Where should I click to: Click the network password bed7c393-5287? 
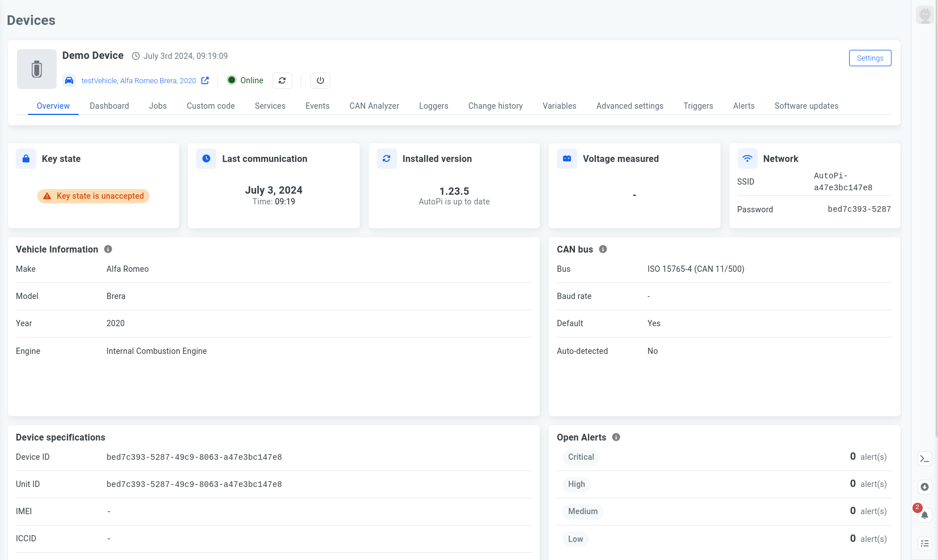coord(859,209)
